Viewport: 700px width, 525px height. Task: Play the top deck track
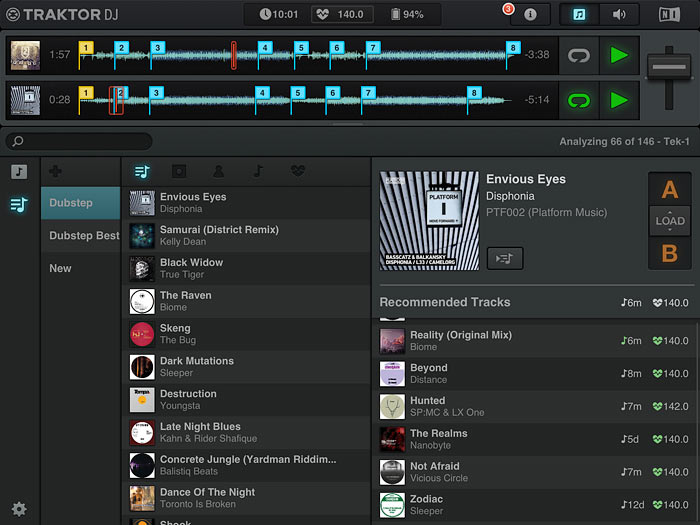[x=619, y=55]
